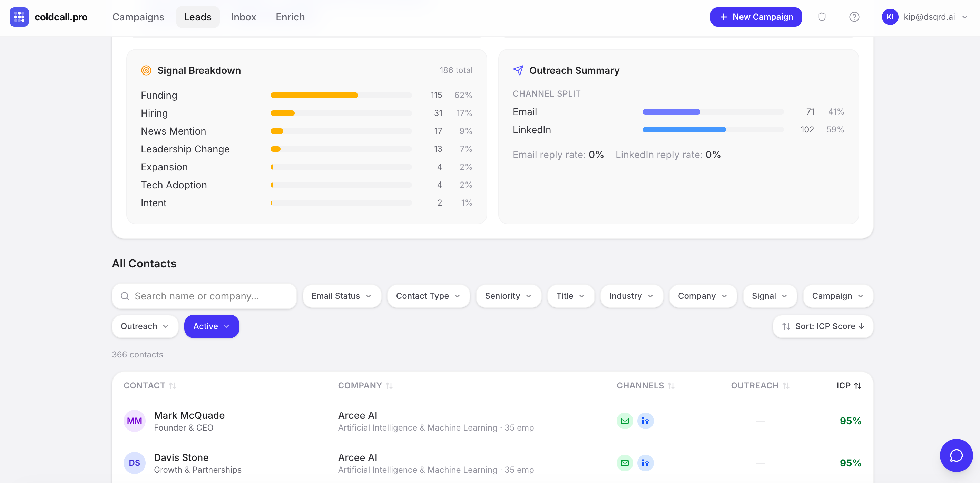Click the search name or company field
The image size is (980, 483).
point(204,296)
